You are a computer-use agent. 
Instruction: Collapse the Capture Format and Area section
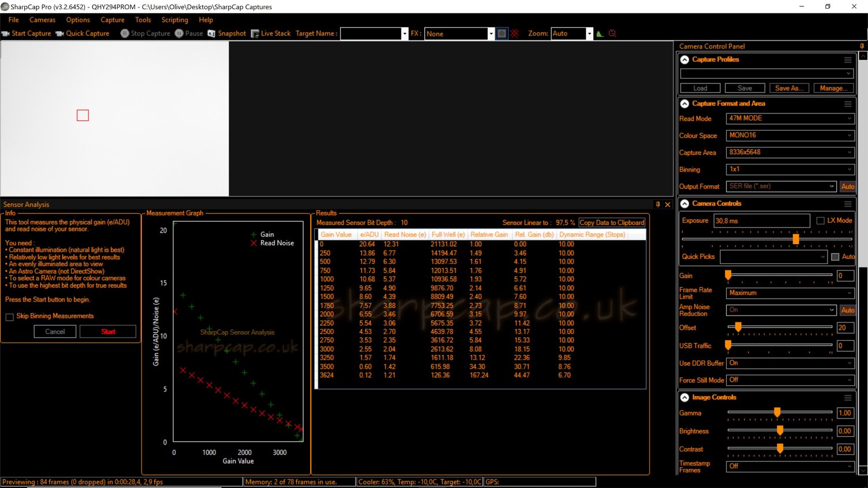(685, 104)
